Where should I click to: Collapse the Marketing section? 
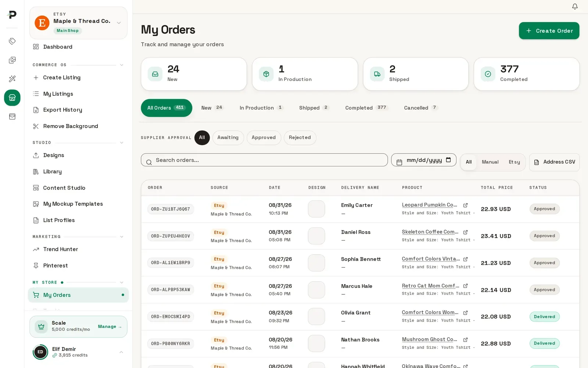click(122, 237)
